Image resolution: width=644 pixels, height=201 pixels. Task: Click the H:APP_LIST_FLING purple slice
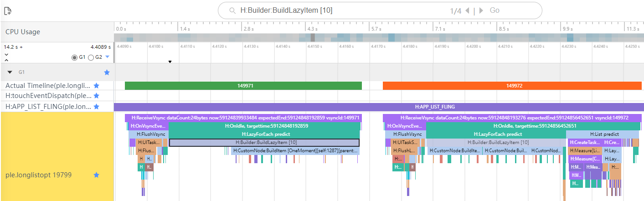click(379, 107)
